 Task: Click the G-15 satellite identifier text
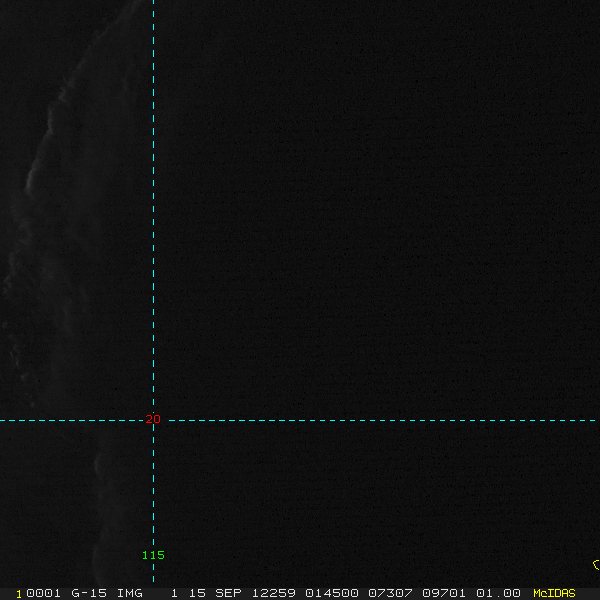(x=89, y=593)
